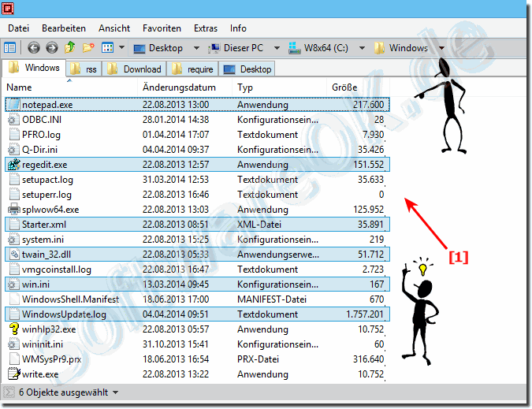Select the file name 'splwow64.exe'

[x=50, y=210]
